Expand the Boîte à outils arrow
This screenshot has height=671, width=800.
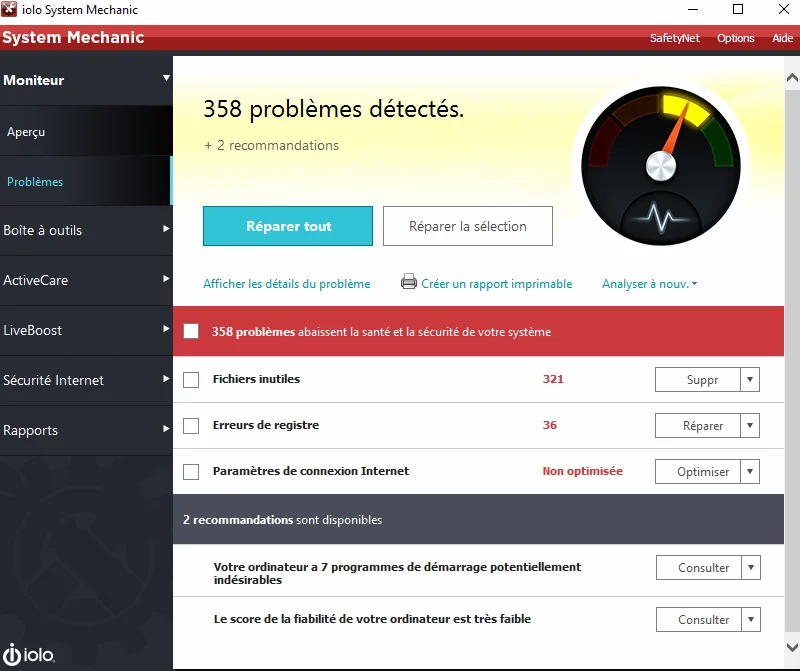[166, 229]
